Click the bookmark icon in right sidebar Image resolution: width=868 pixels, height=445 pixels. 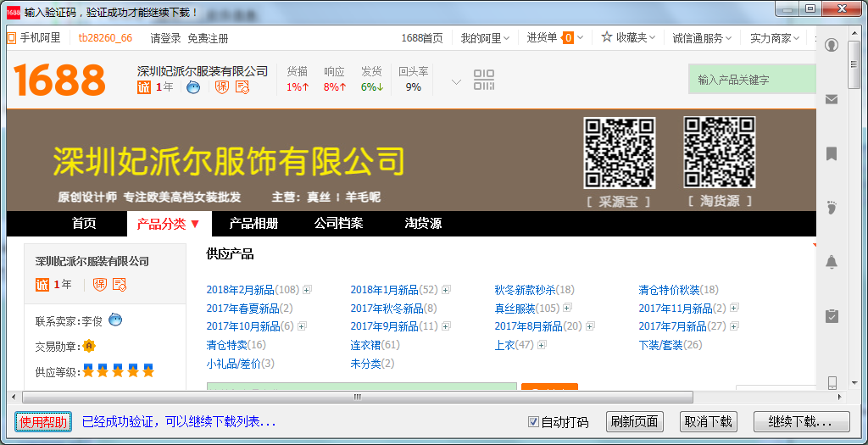point(832,153)
